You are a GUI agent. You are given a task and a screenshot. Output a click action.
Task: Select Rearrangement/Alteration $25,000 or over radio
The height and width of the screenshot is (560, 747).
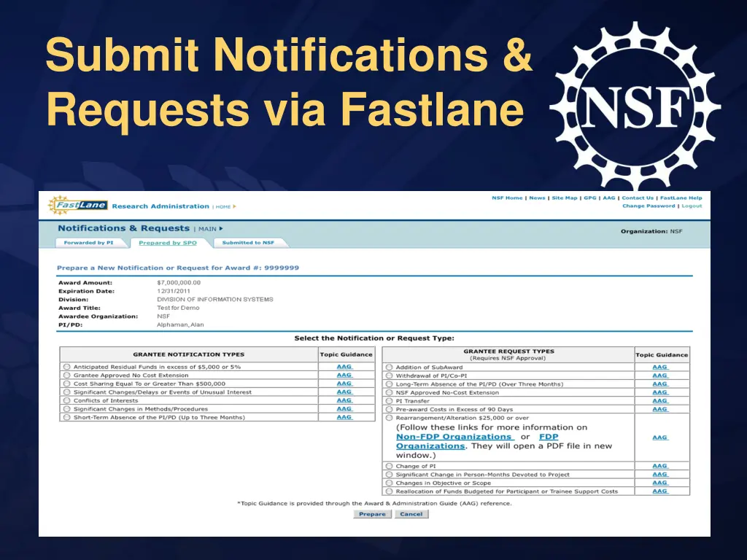coord(390,418)
